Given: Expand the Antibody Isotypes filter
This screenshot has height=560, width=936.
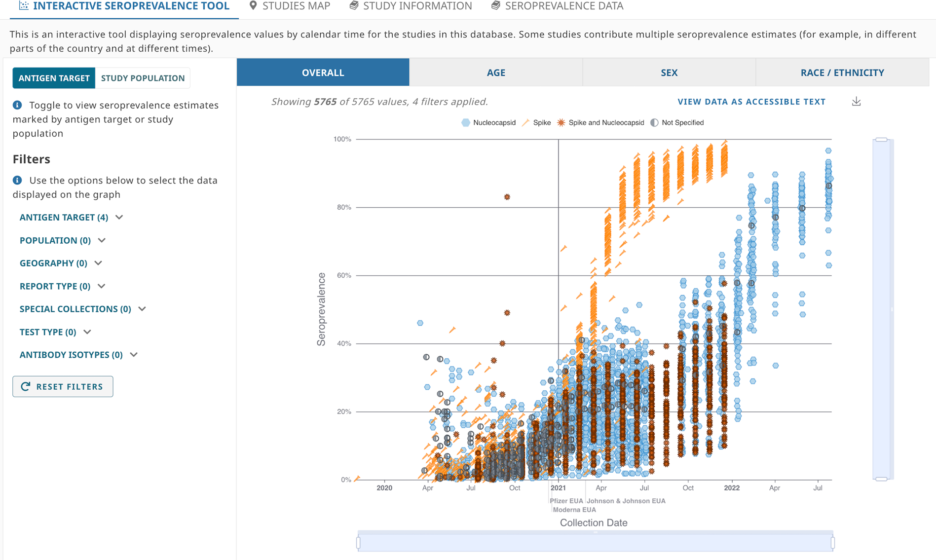Looking at the screenshot, I should (x=78, y=355).
